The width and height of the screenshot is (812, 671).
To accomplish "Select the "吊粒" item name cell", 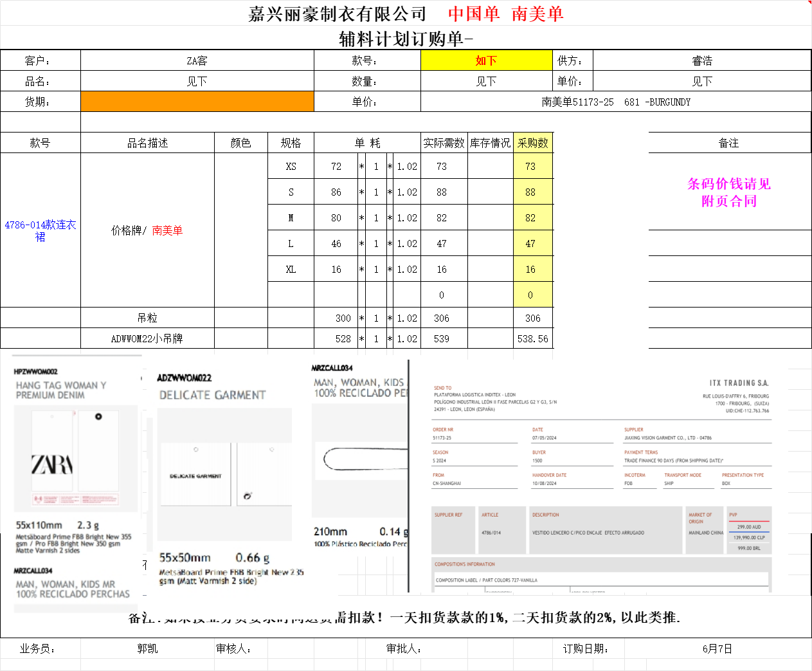I will pyautogui.click(x=147, y=318).
